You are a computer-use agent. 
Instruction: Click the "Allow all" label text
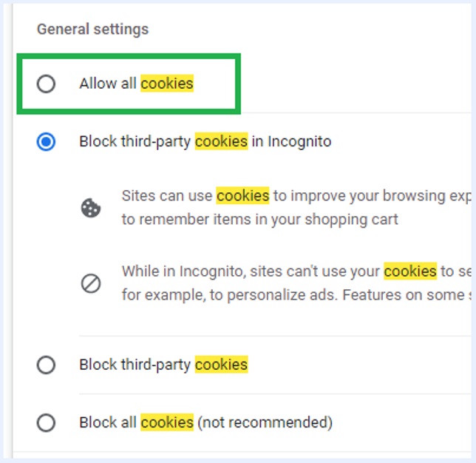[x=108, y=84]
